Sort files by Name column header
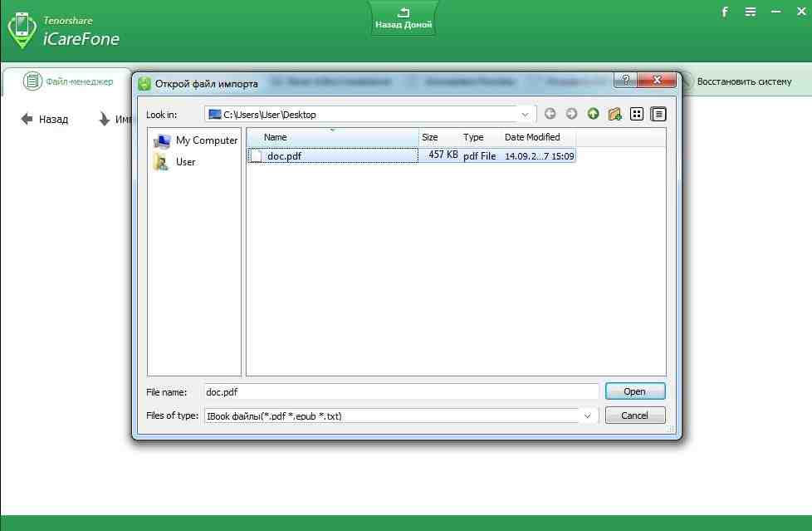Image resolution: width=812 pixels, height=531 pixels. [333, 137]
